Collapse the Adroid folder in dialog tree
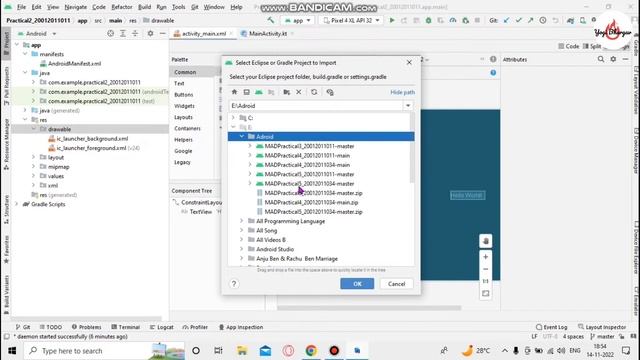This screenshot has height=360, width=640. (242, 136)
